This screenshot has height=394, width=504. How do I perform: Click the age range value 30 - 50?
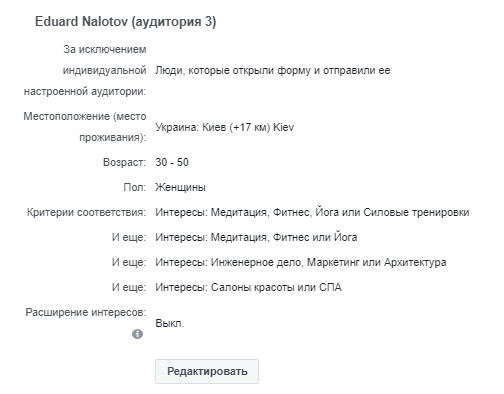172,162
